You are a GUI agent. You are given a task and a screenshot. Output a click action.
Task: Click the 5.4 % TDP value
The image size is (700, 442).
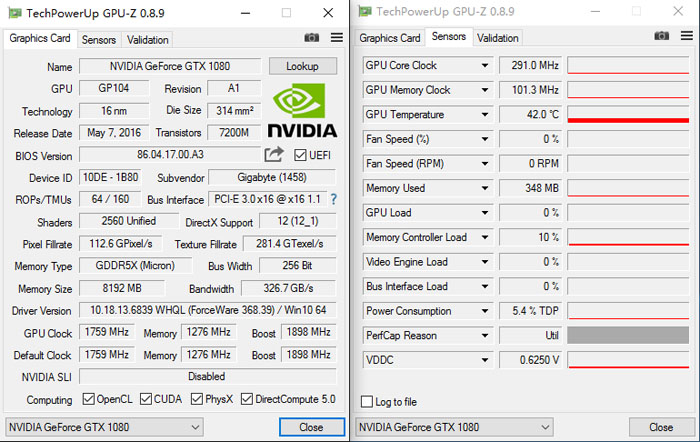(x=531, y=311)
